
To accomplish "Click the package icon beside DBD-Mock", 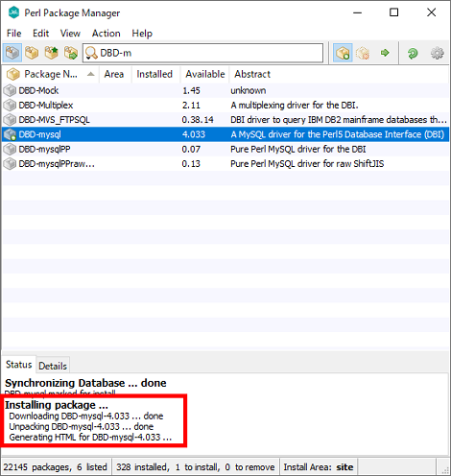I will pos(10,90).
